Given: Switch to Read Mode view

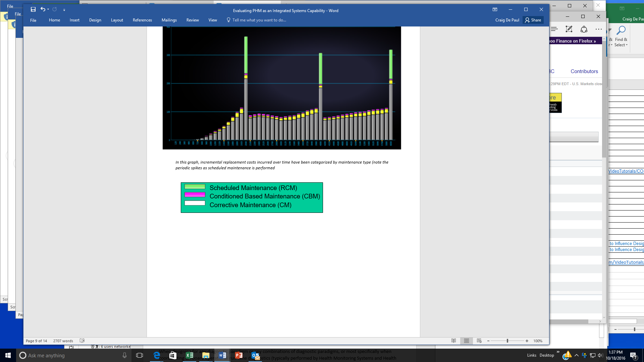Looking at the screenshot, I should [453, 341].
